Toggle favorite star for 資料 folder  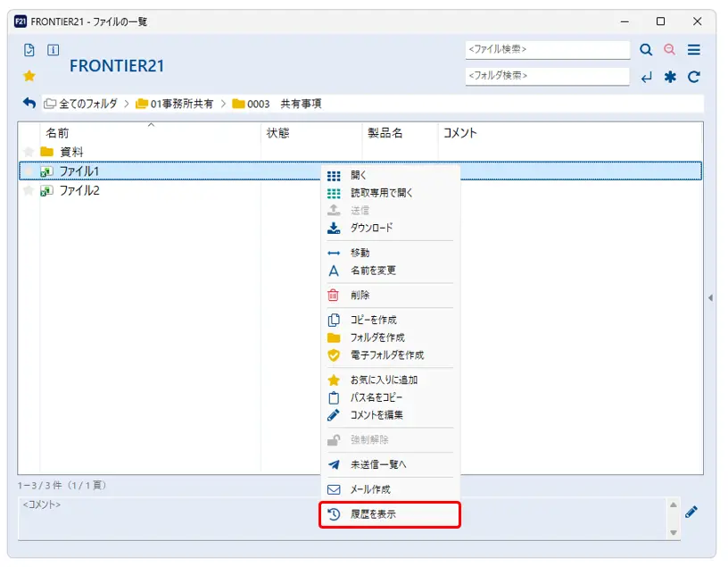(29, 152)
